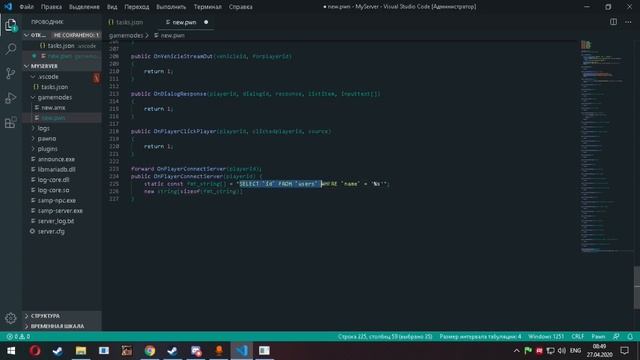Switch the ENG input language

tap(575, 351)
